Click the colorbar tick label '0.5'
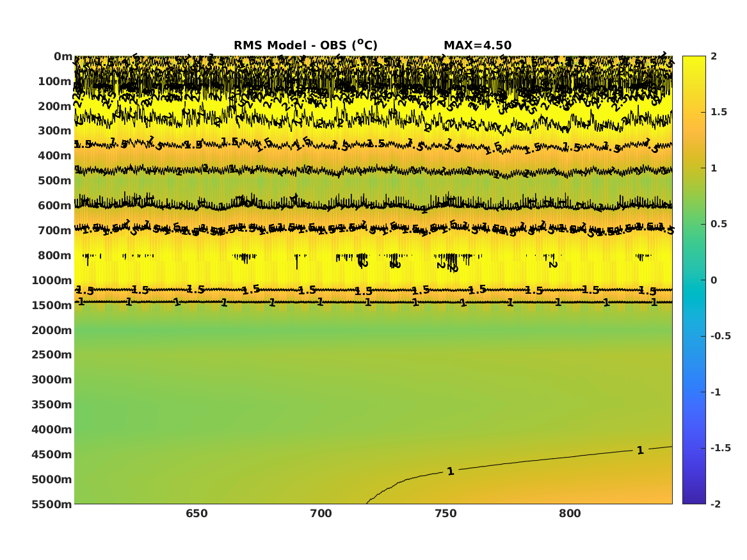The image size is (747, 560). 719,224
